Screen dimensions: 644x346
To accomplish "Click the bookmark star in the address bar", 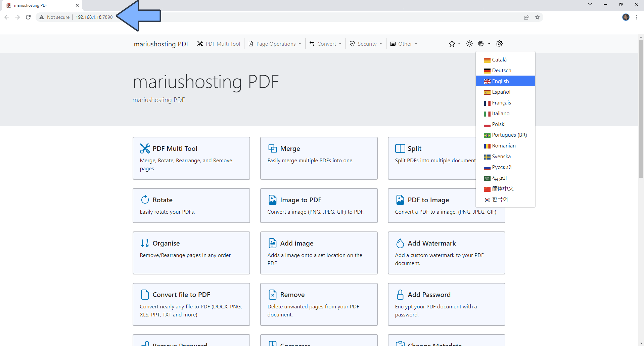I will 537,17.
